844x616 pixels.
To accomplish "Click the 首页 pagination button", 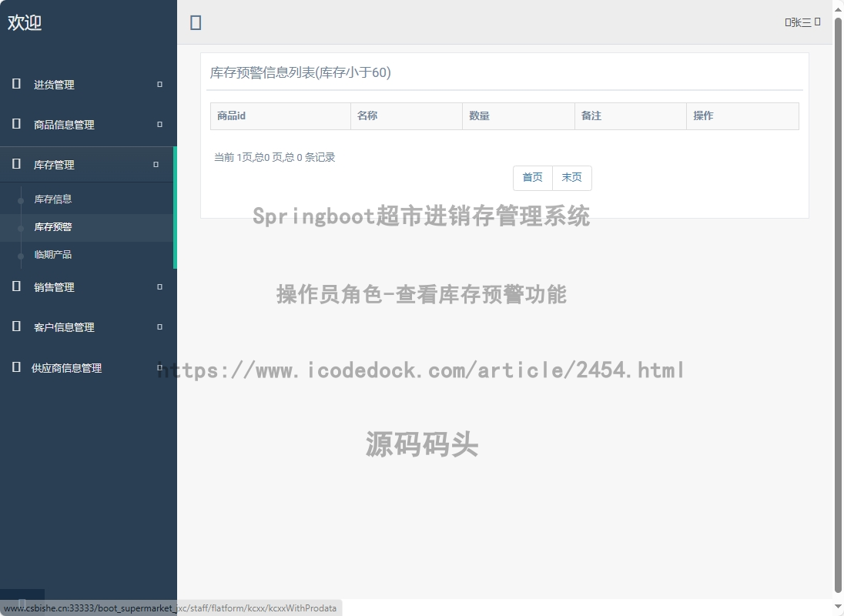I will [x=532, y=178].
